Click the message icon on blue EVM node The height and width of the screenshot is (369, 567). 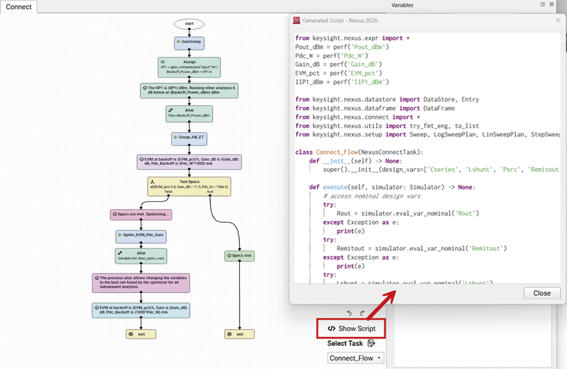click(97, 308)
